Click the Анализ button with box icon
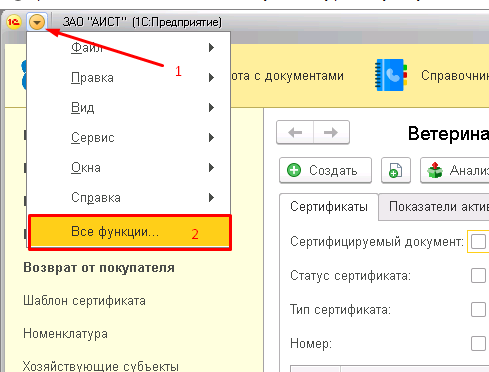 pyautogui.click(x=455, y=170)
